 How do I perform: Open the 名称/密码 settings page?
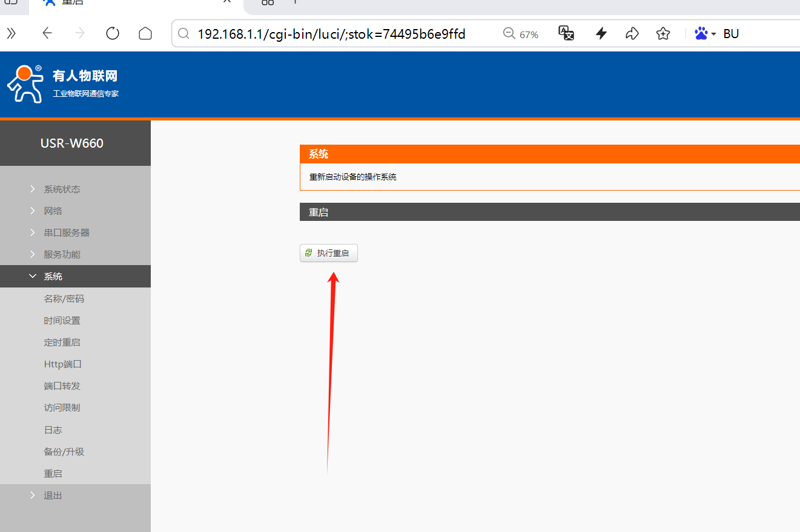coord(64,298)
